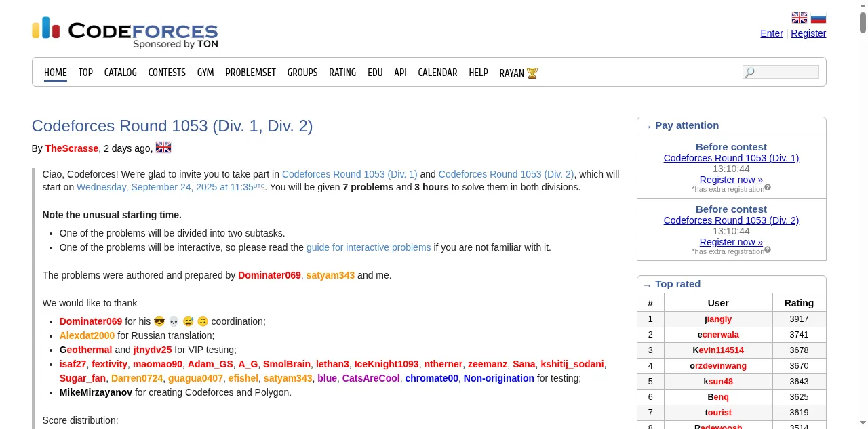Click the UK flag beside post date

point(163,147)
